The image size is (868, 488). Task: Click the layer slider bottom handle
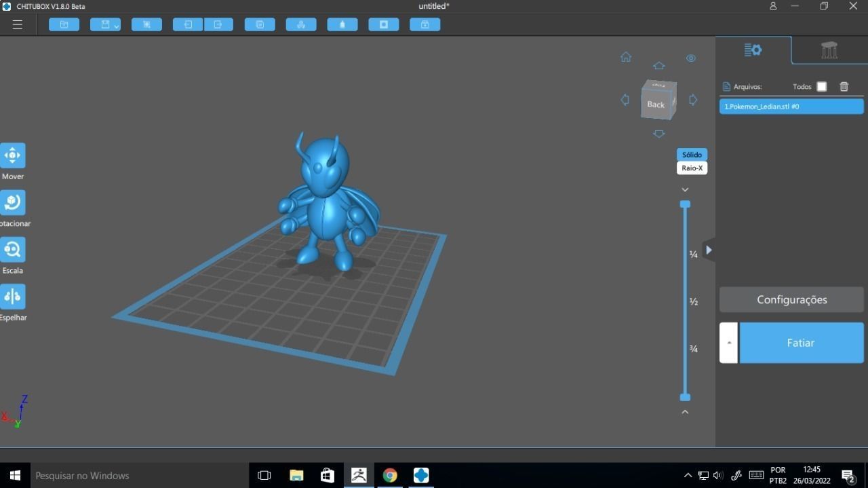685,397
